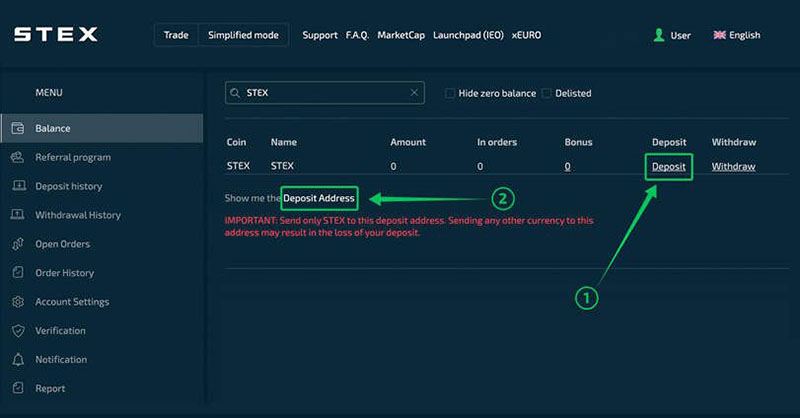The image size is (800, 418).
Task: Switch to Simplified mode tab
Action: 243,35
